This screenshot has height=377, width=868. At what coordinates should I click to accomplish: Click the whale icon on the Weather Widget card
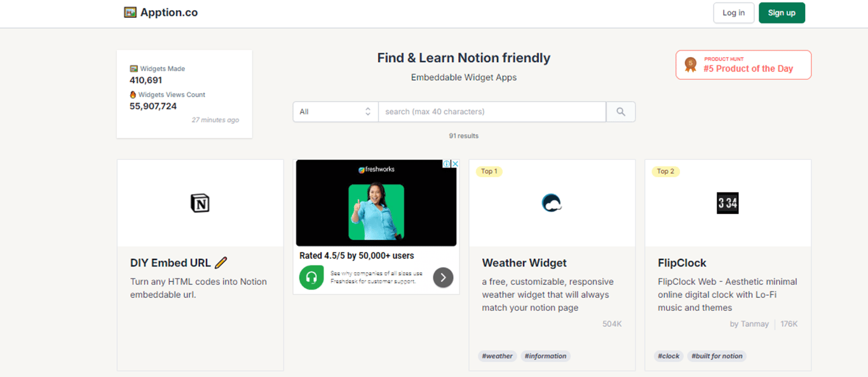click(x=552, y=202)
